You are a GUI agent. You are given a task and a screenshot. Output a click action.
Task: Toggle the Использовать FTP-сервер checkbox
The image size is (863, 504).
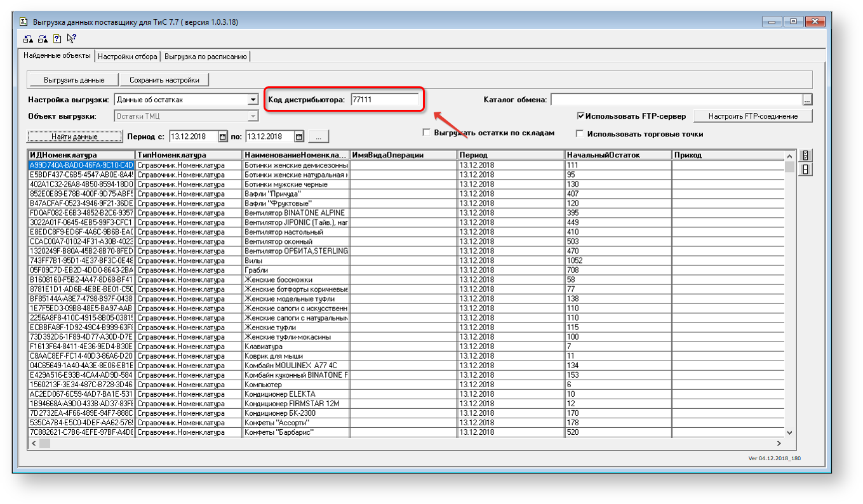pyautogui.click(x=580, y=117)
